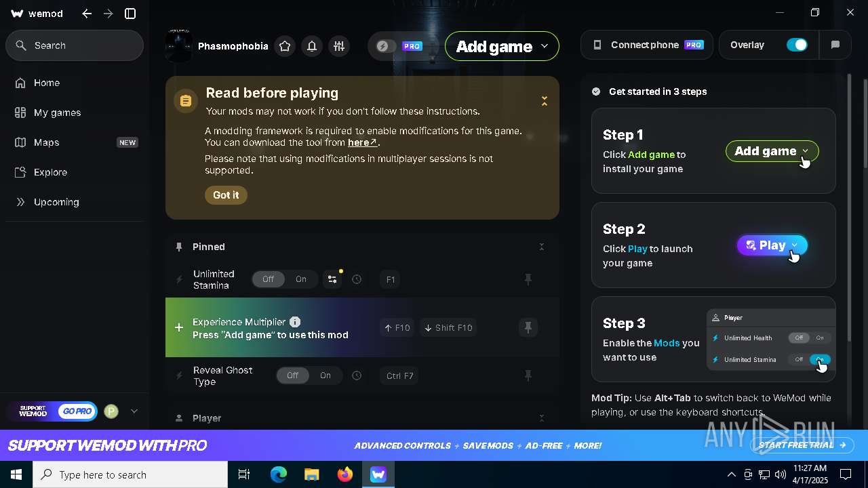Screen dimensions: 868x488
Task: Click the Go PRO support button
Action: pyautogui.click(x=77, y=411)
